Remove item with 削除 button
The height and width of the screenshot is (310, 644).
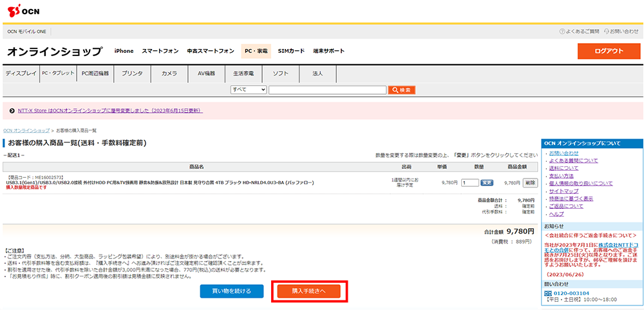coord(529,182)
